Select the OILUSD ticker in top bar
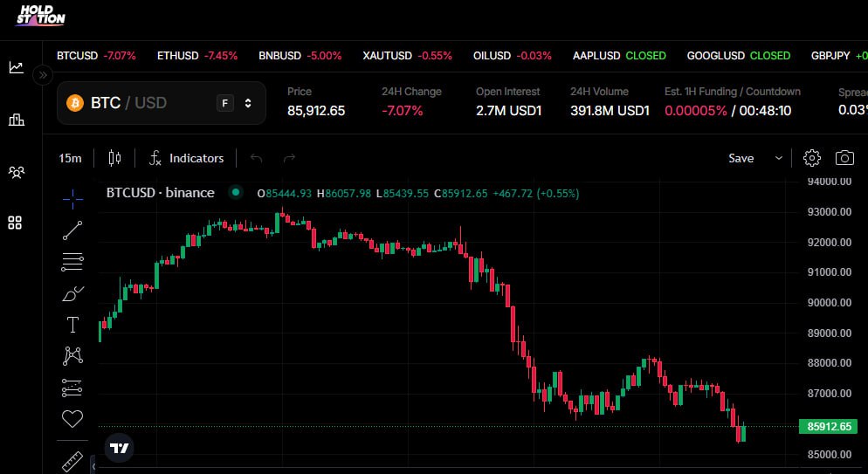Image resolution: width=868 pixels, height=474 pixels. [513, 56]
